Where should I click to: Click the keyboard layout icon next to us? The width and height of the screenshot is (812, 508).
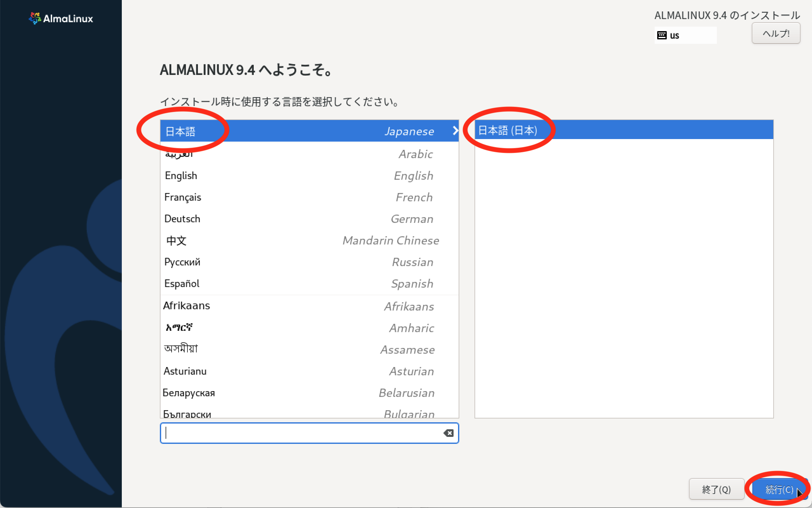661,35
